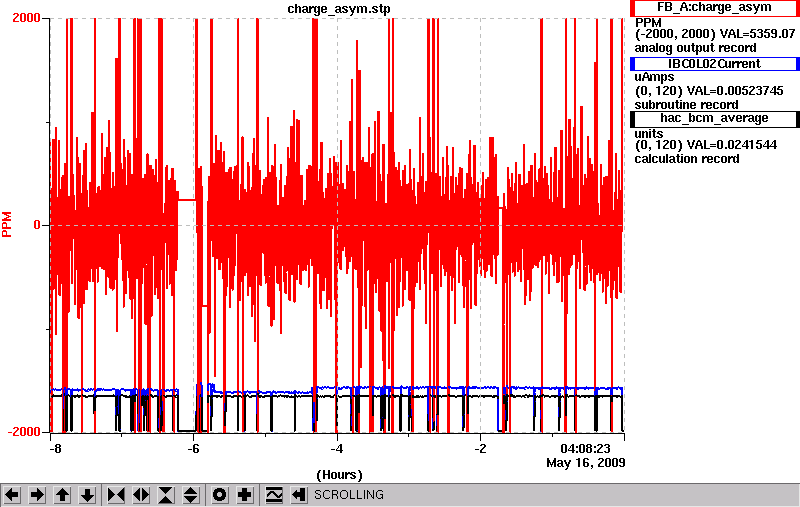Select the FB_A:charge_asym curve legend

714,8
